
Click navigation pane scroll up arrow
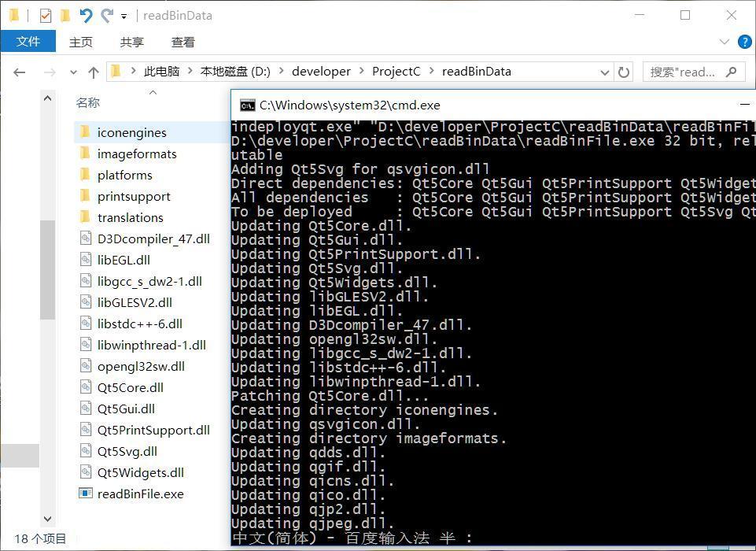coord(47,98)
